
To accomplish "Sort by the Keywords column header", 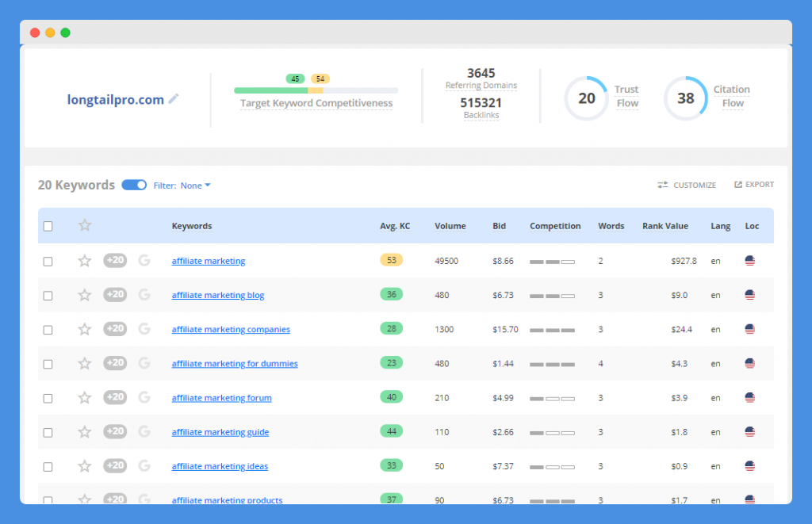I will click(x=192, y=226).
